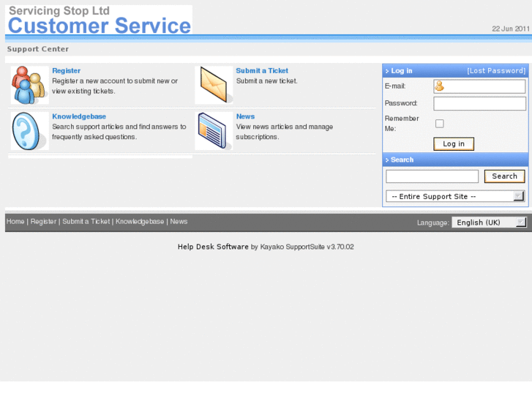Screen dimensions: 532x399
Task: Open the Knowledgebase heading link
Action: [x=79, y=116]
